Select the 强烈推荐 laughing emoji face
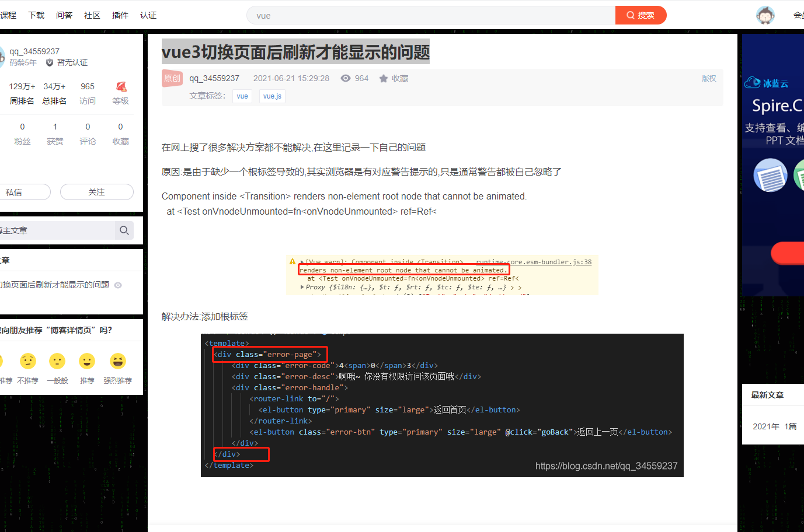The image size is (804, 532). click(x=118, y=361)
